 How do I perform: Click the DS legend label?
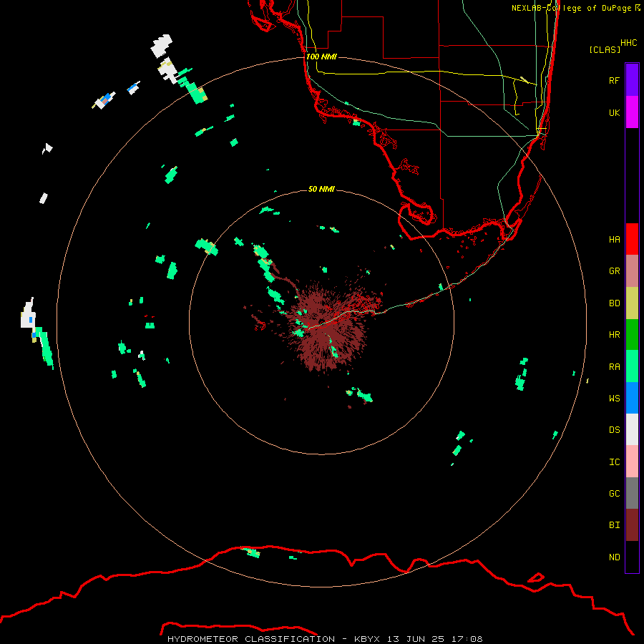tap(614, 430)
